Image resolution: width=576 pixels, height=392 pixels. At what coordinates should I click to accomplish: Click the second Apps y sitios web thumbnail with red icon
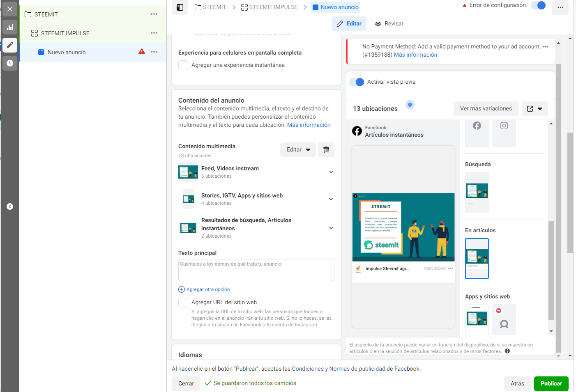pos(504,319)
